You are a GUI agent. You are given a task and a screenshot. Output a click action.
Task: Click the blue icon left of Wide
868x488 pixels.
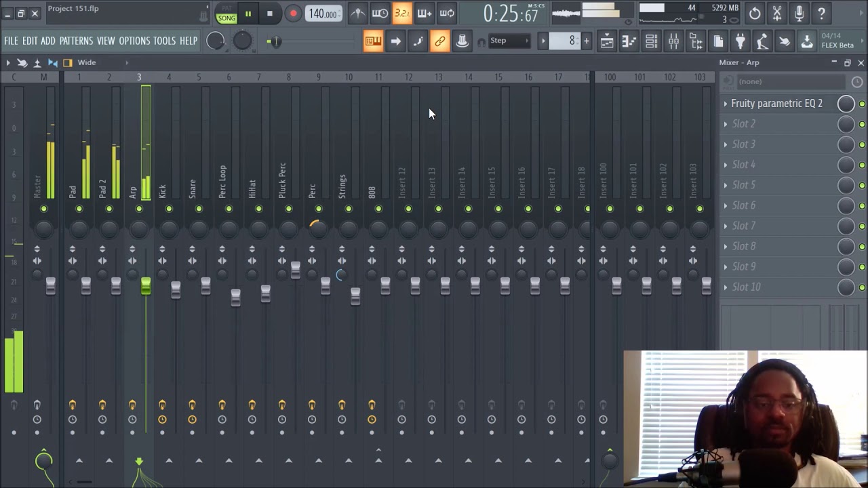point(52,62)
